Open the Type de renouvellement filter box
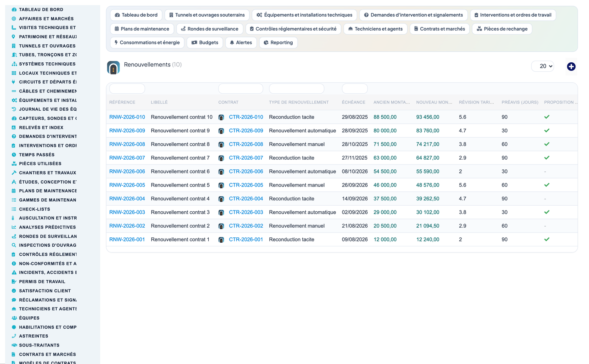 click(296, 88)
